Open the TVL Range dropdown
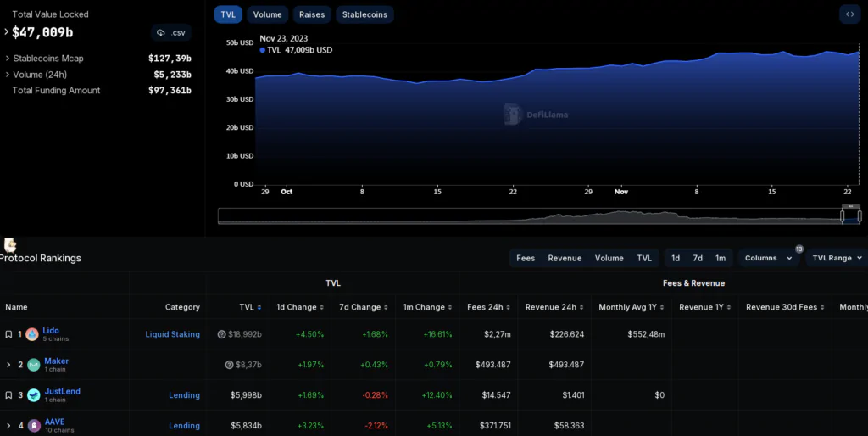Viewport: 868px width, 436px height. click(837, 258)
